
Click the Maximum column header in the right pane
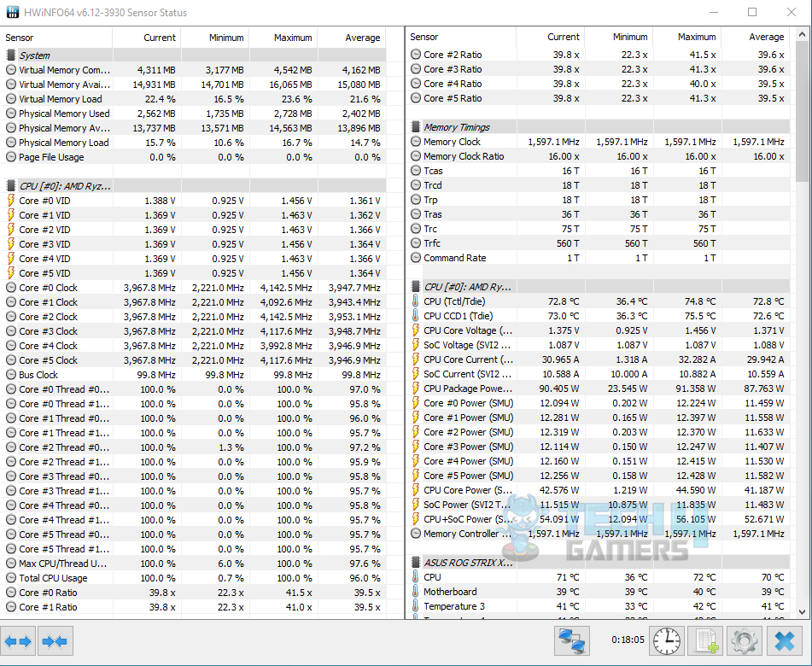click(x=687, y=37)
